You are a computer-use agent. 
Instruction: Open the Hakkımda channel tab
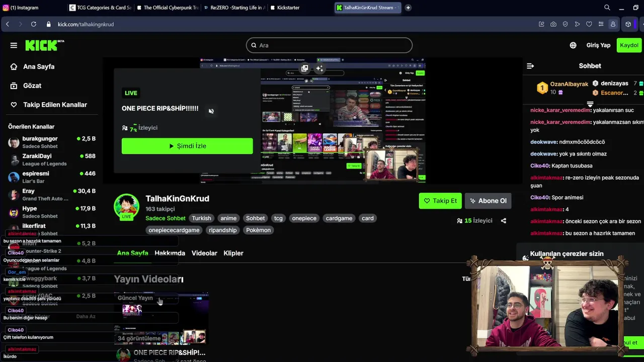[x=170, y=253]
